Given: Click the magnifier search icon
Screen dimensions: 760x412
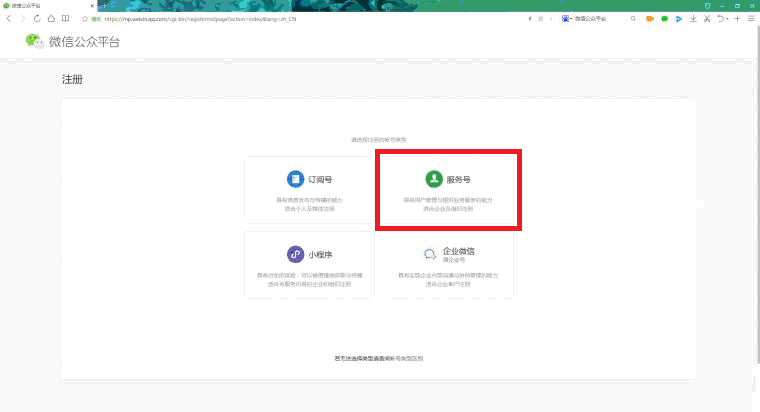Looking at the screenshot, I should click(x=633, y=18).
